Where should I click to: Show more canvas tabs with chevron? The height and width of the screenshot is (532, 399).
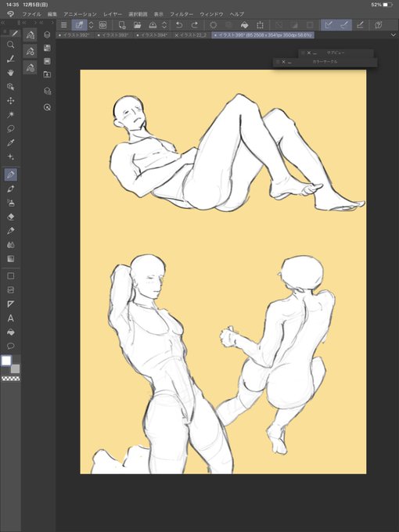tap(394, 35)
